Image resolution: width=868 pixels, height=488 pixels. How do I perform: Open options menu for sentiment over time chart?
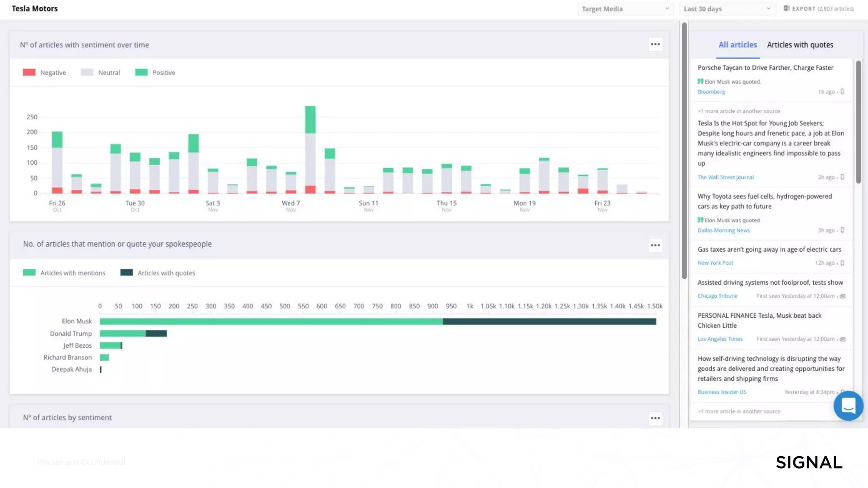pyautogui.click(x=655, y=44)
